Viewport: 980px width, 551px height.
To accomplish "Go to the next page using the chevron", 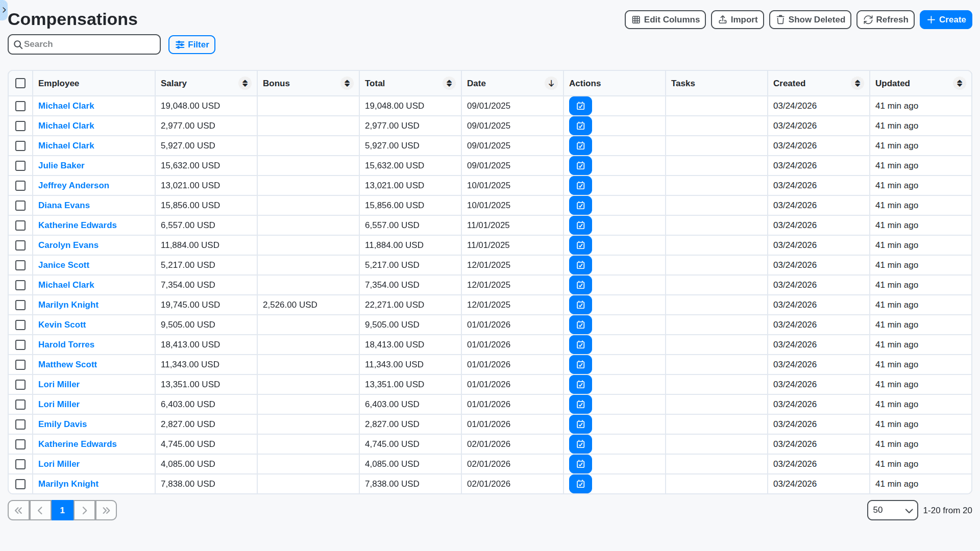I will coord(84,510).
